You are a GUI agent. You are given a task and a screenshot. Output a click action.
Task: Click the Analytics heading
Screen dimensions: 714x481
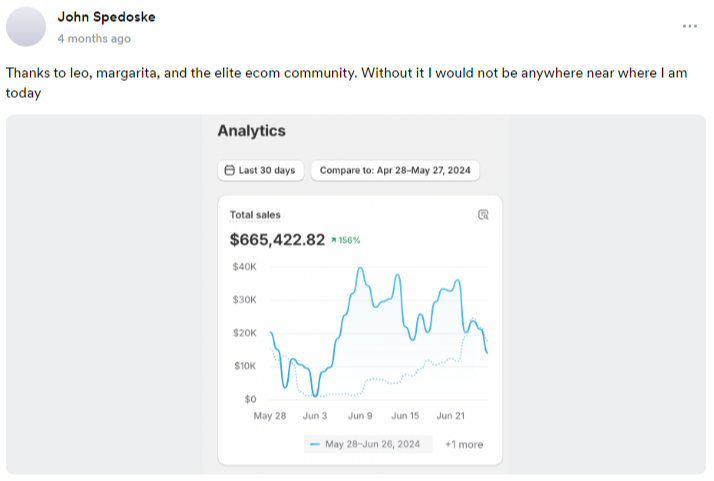(x=251, y=131)
